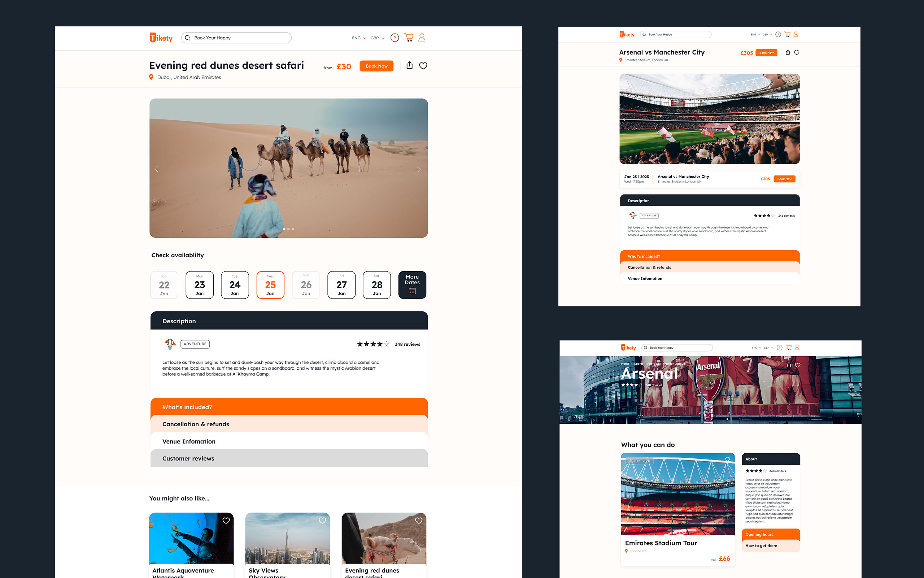
Task: Click the search field on the Arsenal venue page
Action: point(677,348)
